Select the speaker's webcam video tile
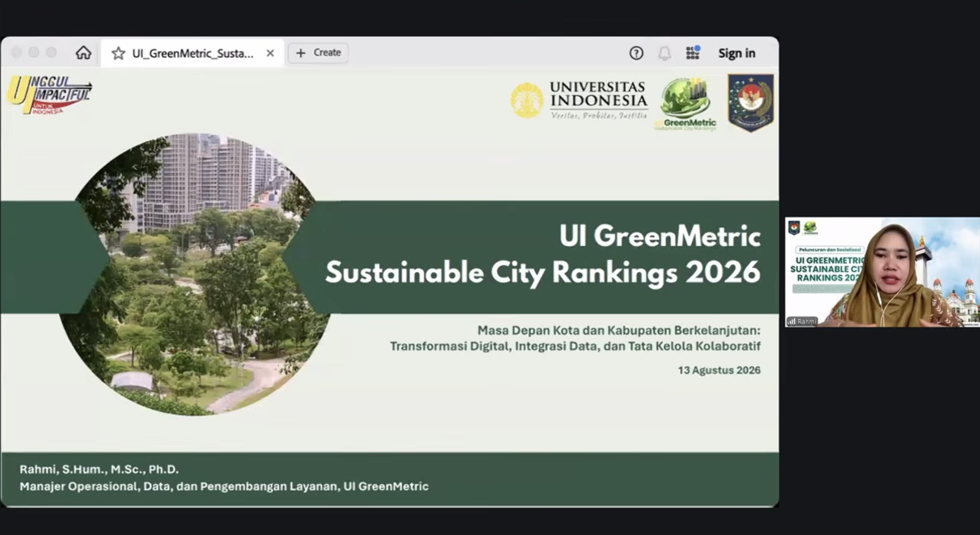Viewport: 980px width, 535px height. (882, 272)
